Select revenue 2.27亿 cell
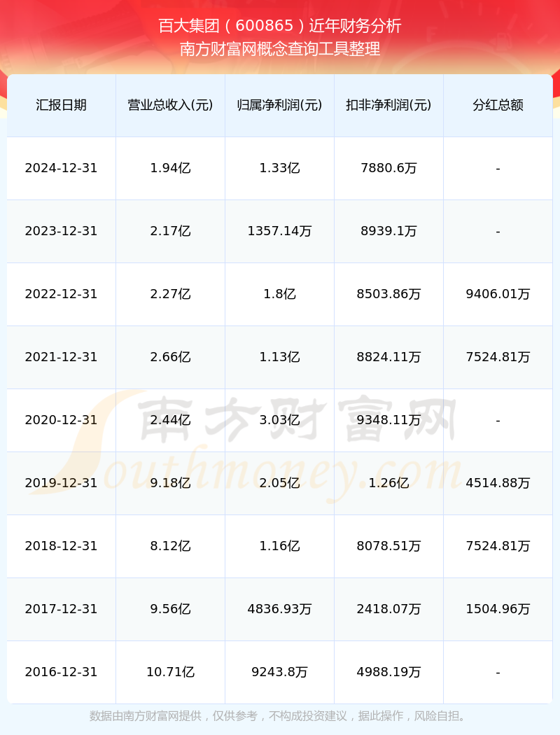The width and height of the screenshot is (560, 735). (x=171, y=294)
